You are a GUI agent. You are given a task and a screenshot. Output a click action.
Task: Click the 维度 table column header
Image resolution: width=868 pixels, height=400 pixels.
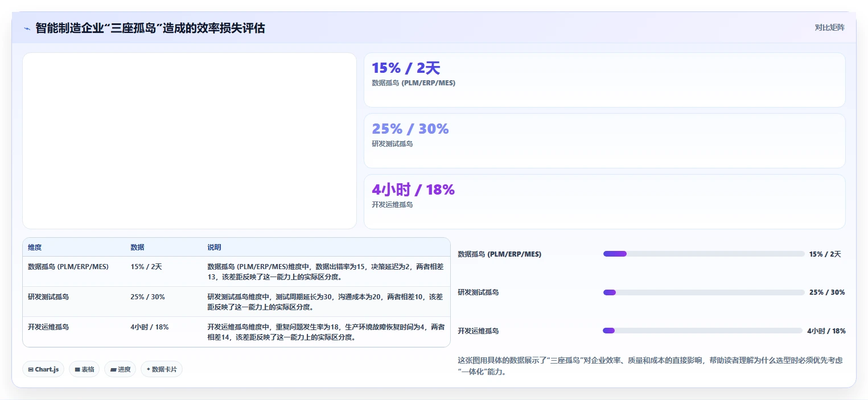35,248
